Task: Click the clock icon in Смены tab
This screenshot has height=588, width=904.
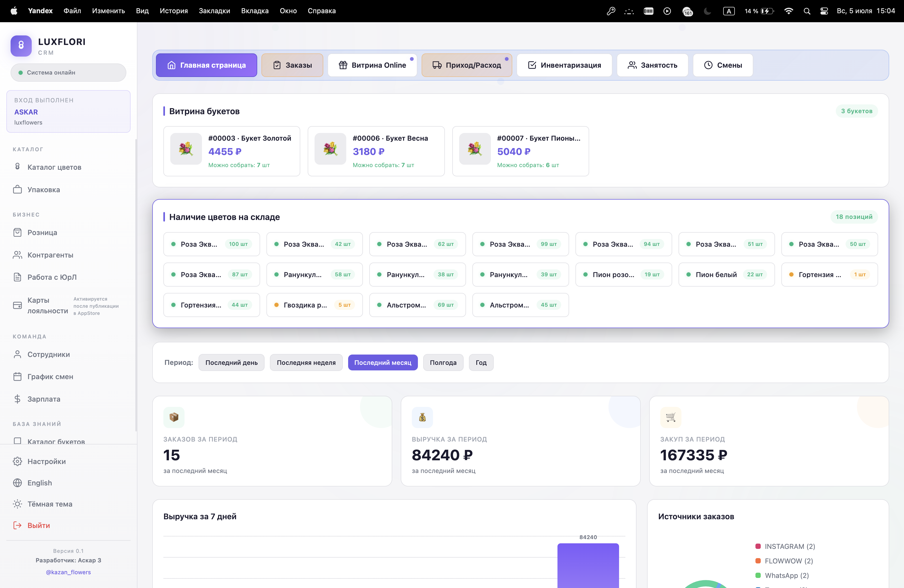Action: click(708, 65)
